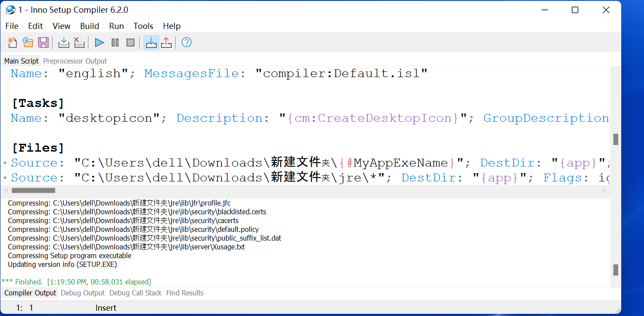Click the MessagesFile parameter keyword
The height and width of the screenshot is (316, 644).
(192, 74)
